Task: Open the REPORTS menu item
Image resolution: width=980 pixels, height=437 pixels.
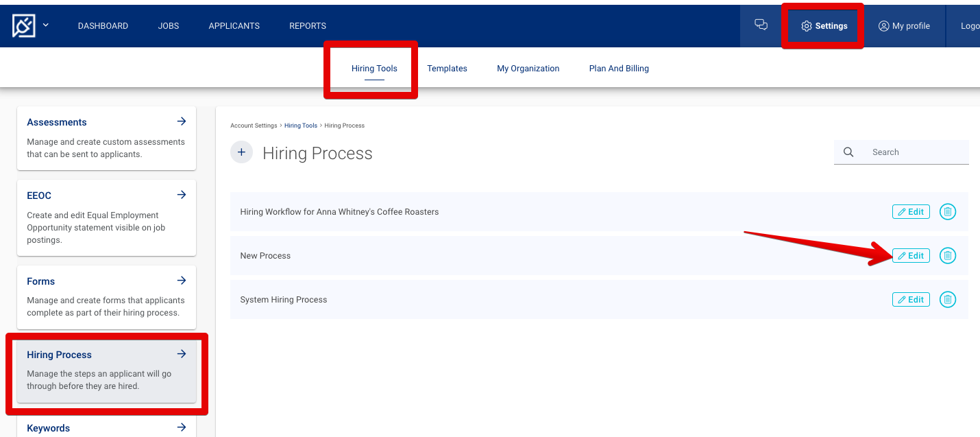Action: coord(307,25)
